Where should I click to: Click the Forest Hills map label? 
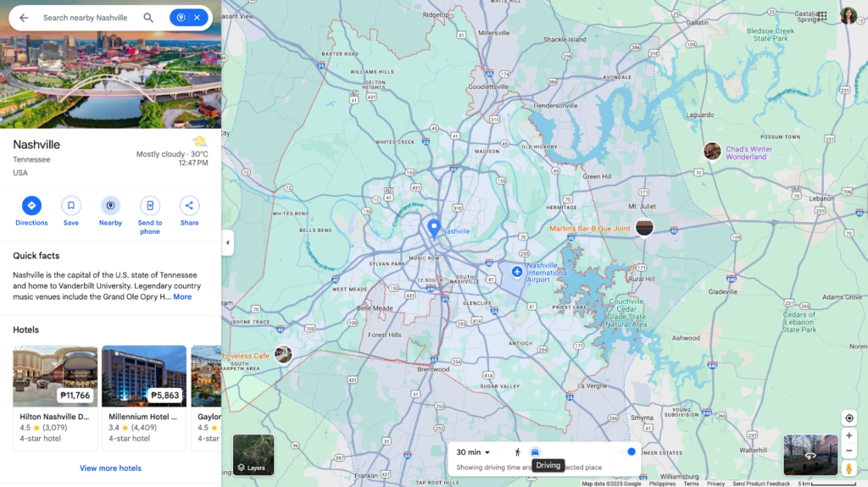(x=385, y=335)
